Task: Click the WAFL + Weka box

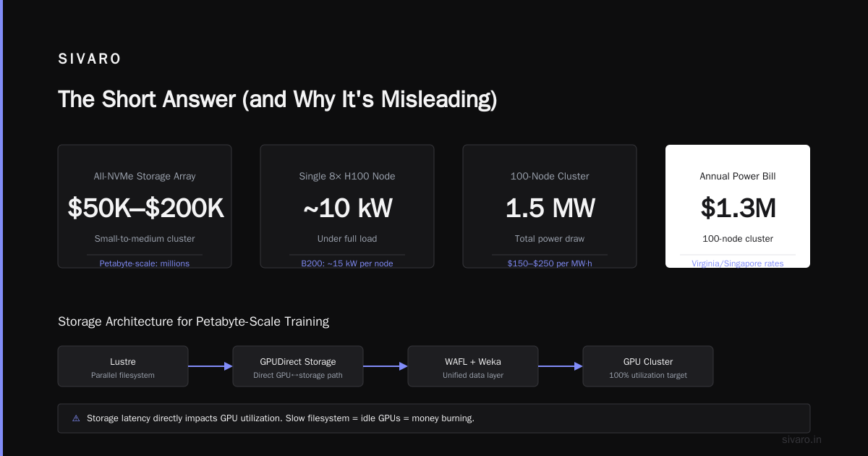Action: pos(473,366)
